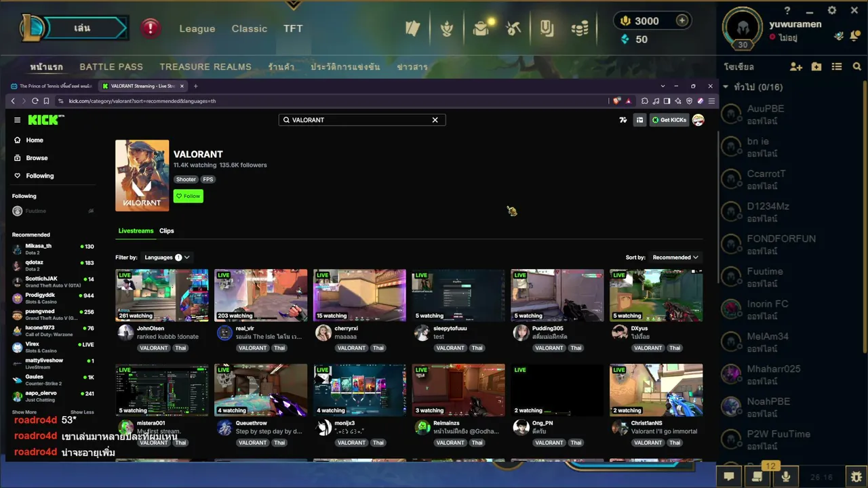Open JohnOlsen's livestream thumbnail
Image resolution: width=868 pixels, height=488 pixels.
162,296
